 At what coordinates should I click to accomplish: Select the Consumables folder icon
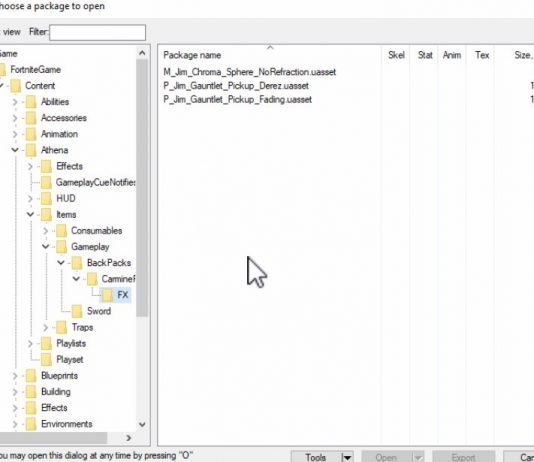coord(62,231)
